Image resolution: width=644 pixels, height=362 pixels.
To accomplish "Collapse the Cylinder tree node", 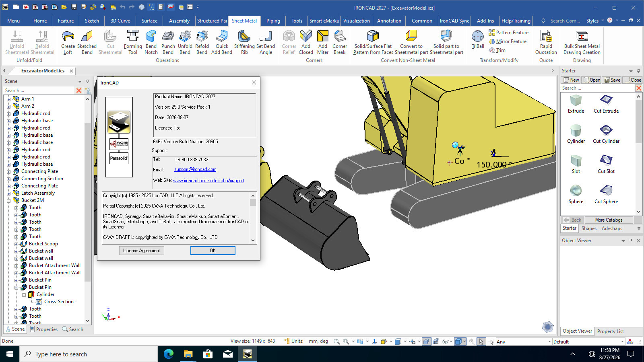I will coord(24,295).
